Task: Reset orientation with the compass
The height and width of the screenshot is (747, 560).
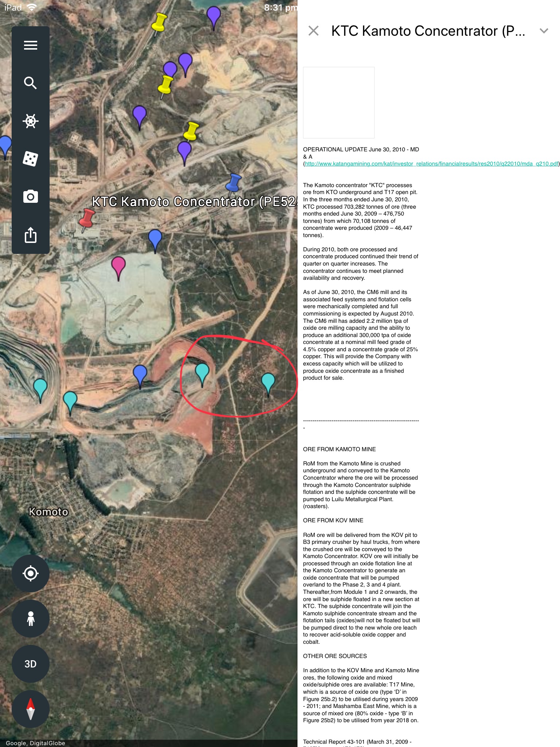Action: click(x=31, y=709)
